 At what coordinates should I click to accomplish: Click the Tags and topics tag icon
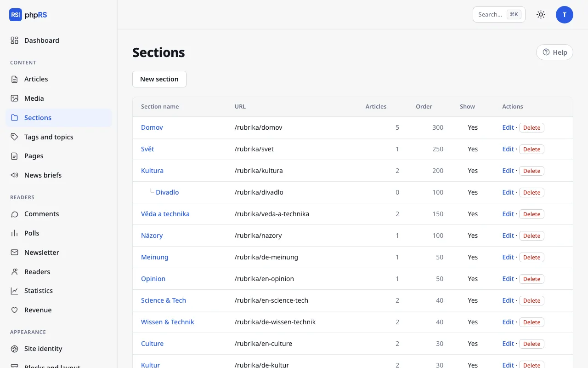tap(15, 137)
